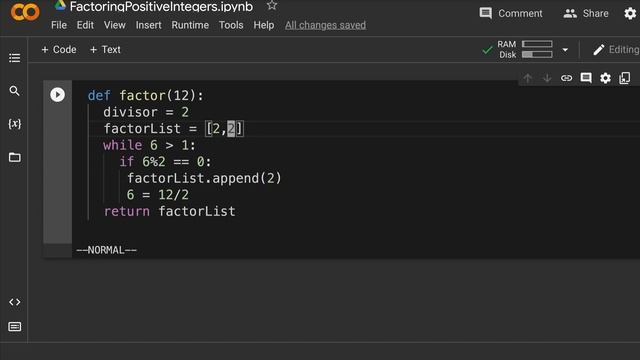Screen dimensions: 640x360
Task: Move cell up with the up arrow icon
Action: [x=527, y=78]
